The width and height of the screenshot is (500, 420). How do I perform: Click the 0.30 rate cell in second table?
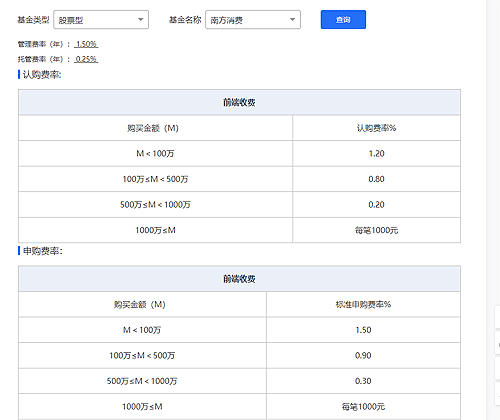click(x=363, y=381)
